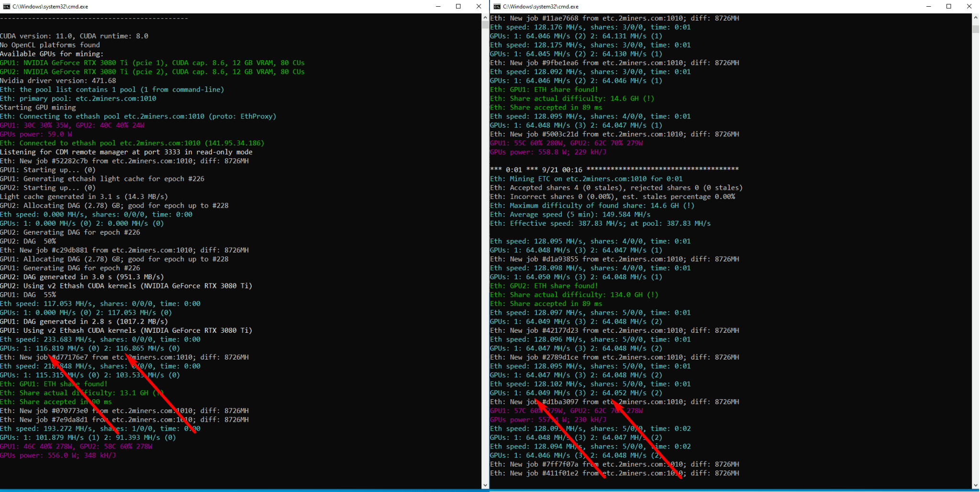Focus the right window by clicking its title bar
980x492 pixels.
pos(718,6)
